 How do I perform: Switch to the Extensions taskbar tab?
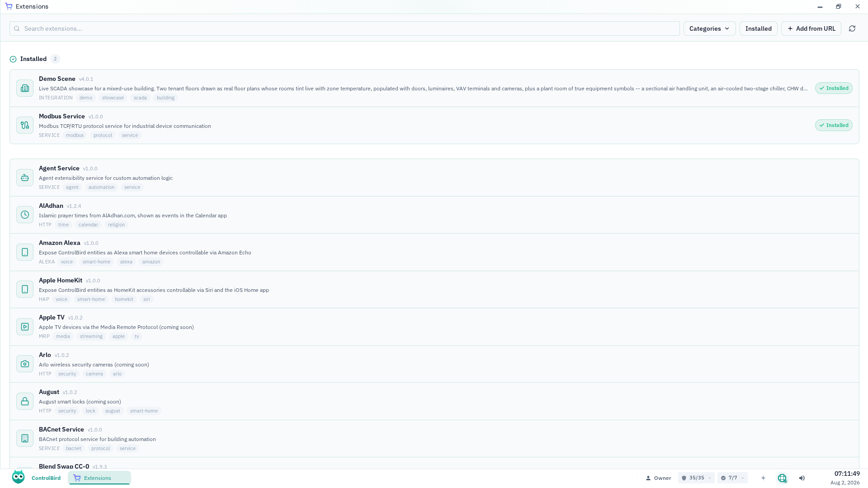(99, 478)
